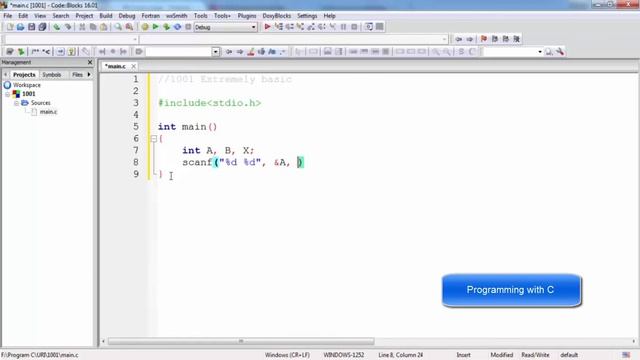Open the Settings menu
This screenshot has height=360, width=640.
pos(307,16)
